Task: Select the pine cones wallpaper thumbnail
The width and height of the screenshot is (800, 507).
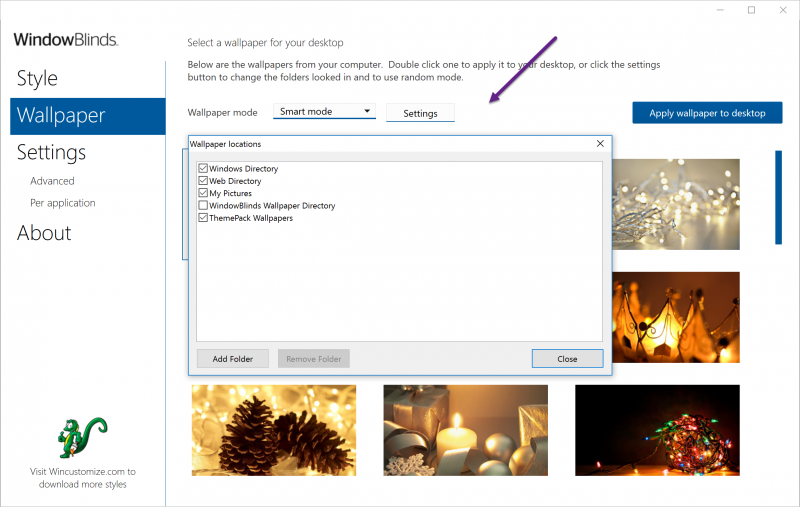Action: pyautogui.click(x=273, y=430)
